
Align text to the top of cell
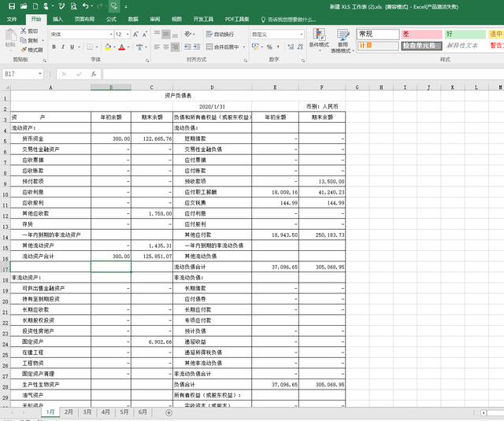click(157, 33)
